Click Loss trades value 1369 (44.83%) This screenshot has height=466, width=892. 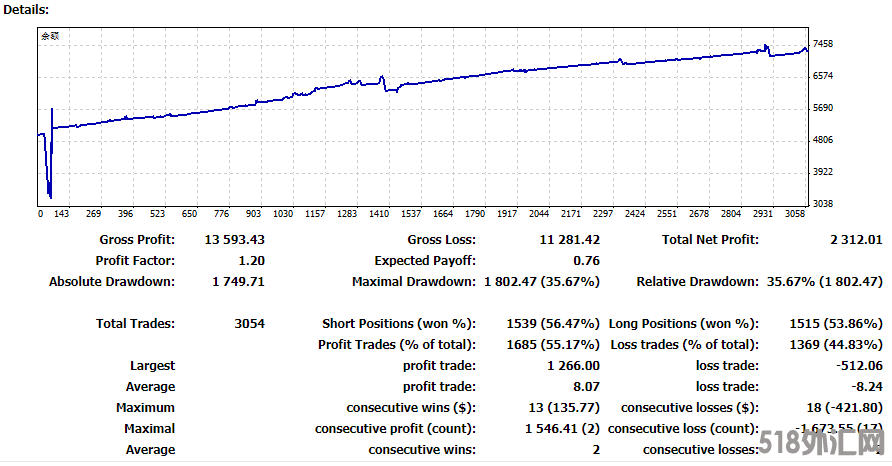836,345
